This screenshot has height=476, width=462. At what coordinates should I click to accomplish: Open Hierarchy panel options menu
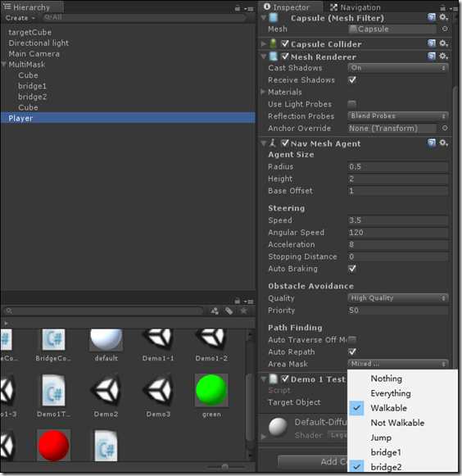[249, 8]
